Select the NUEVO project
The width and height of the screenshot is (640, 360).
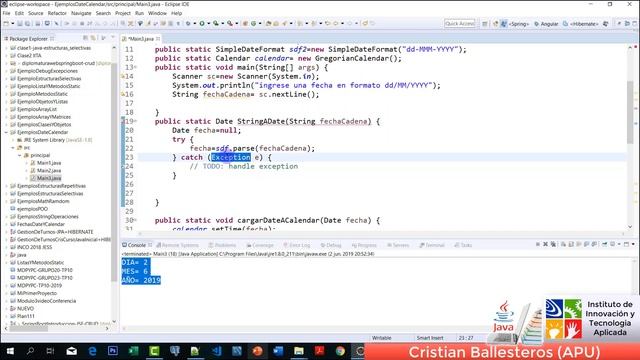tap(25, 309)
